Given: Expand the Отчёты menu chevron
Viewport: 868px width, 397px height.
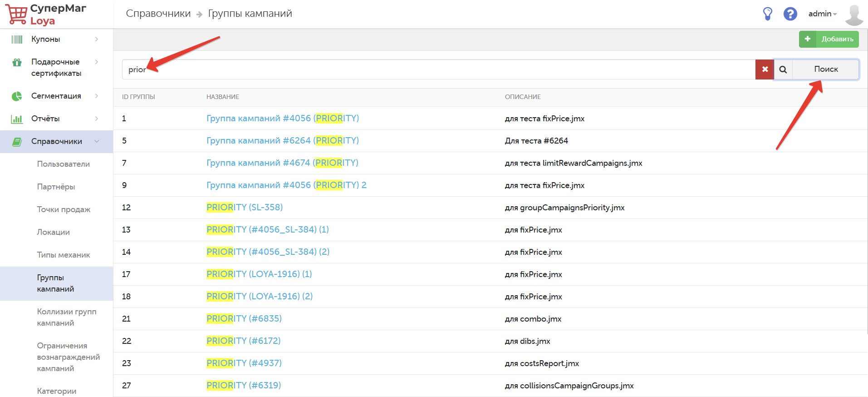Looking at the screenshot, I should click(97, 119).
